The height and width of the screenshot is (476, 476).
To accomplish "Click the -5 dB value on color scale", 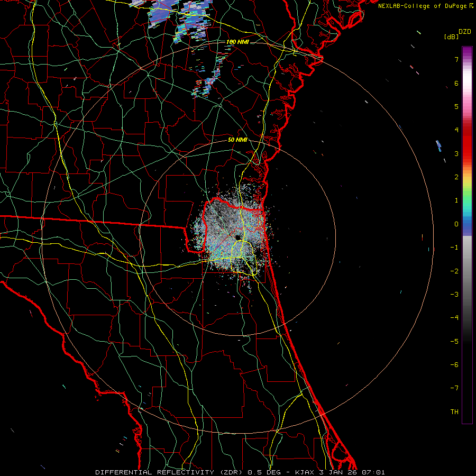I will [454, 342].
